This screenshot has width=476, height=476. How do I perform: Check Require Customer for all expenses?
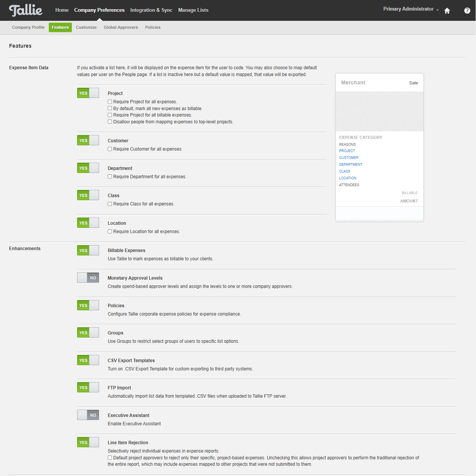110,149
